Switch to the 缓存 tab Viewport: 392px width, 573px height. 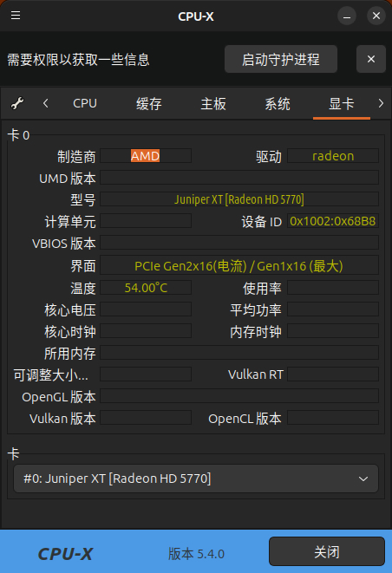point(149,103)
